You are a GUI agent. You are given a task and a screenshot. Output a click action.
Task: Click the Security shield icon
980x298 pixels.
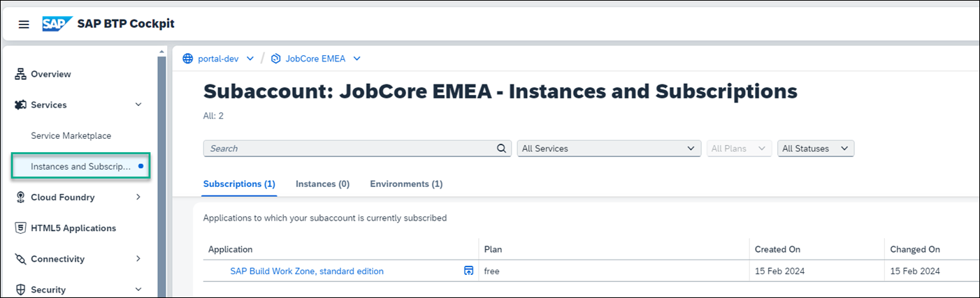[x=21, y=290]
